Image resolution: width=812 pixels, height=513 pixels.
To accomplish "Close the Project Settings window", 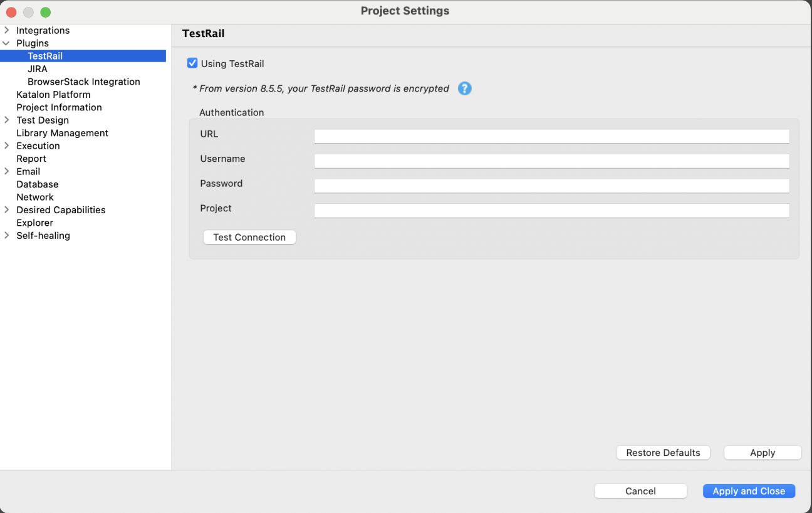I will click(11, 12).
